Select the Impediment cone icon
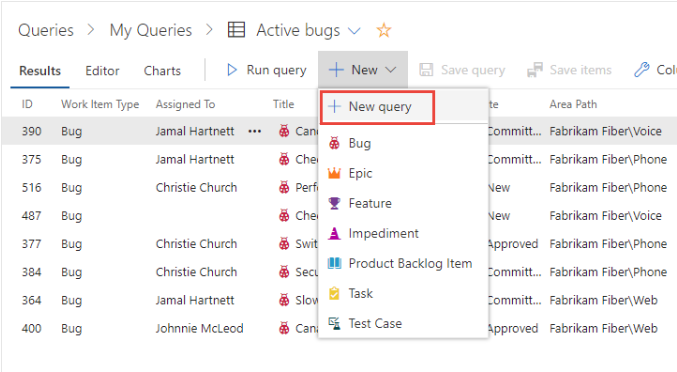Image resolution: width=677 pixels, height=372 pixels. pyautogui.click(x=335, y=233)
